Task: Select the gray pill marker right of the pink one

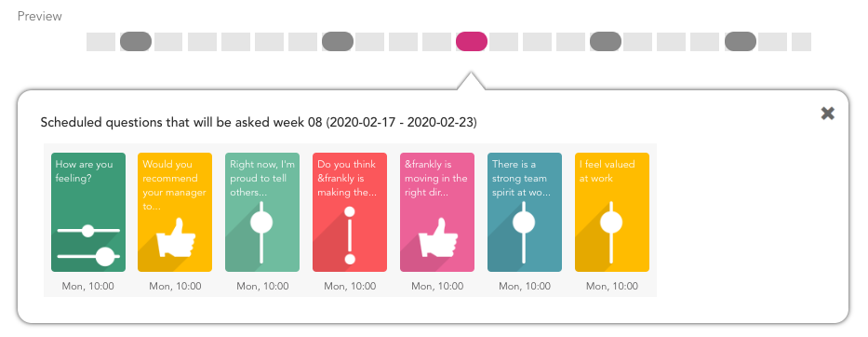Action: [x=606, y=42]
